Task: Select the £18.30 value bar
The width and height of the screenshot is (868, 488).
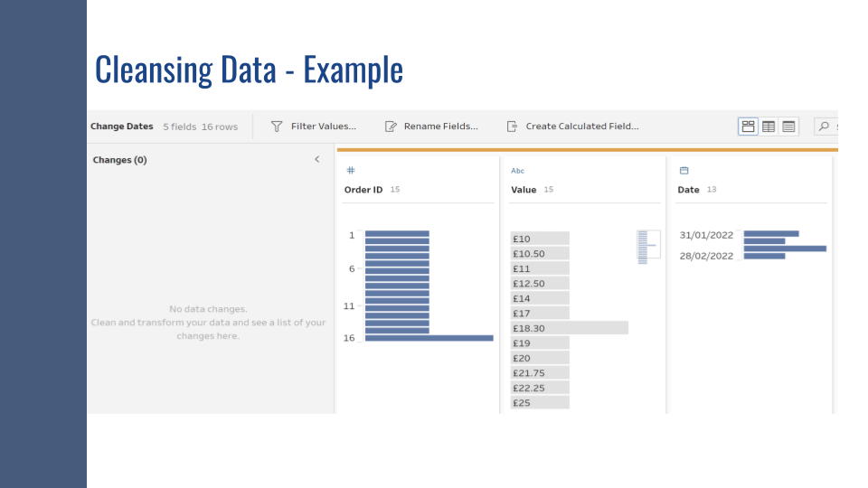Action: [569, 328]
